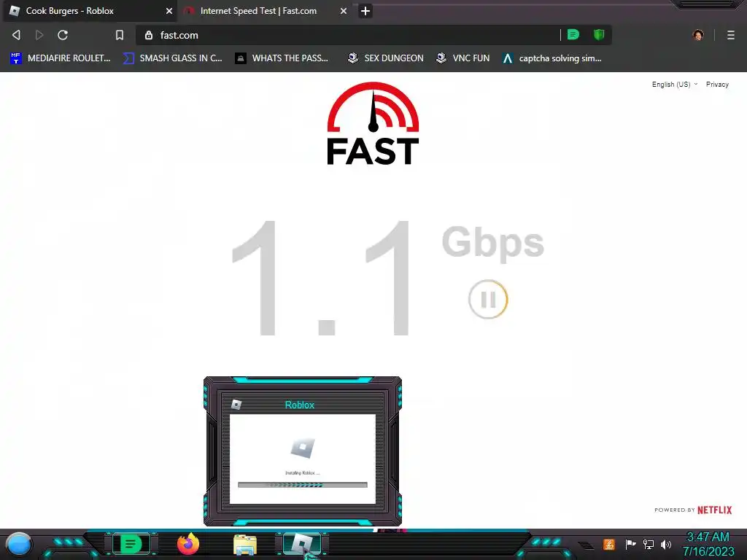The height and width of the screenshot is (560, 747).
Task: Expand the English (US) language dropdown
Action: point(674,85)
